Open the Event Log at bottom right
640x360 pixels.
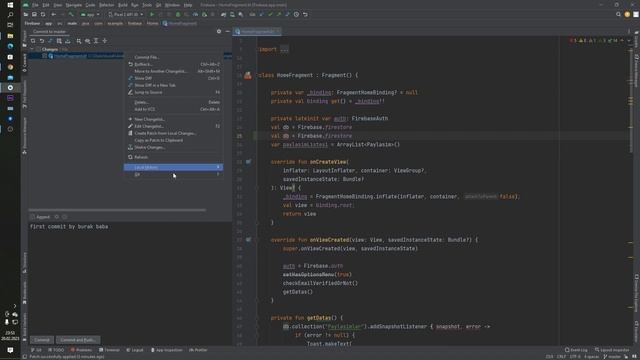pyautogui.click(x=576, y=350)
